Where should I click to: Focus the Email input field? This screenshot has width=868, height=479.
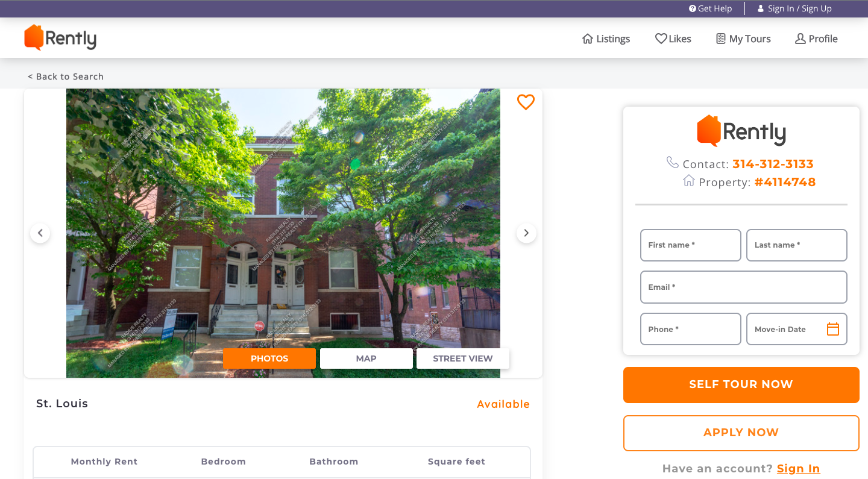[x=743, y=287]
